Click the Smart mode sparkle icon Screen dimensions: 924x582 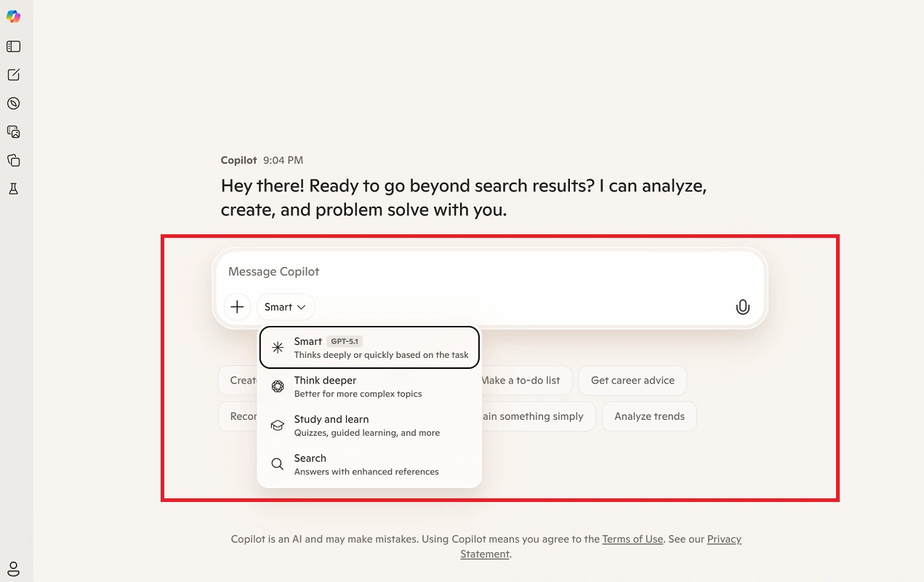click(278, 348)
